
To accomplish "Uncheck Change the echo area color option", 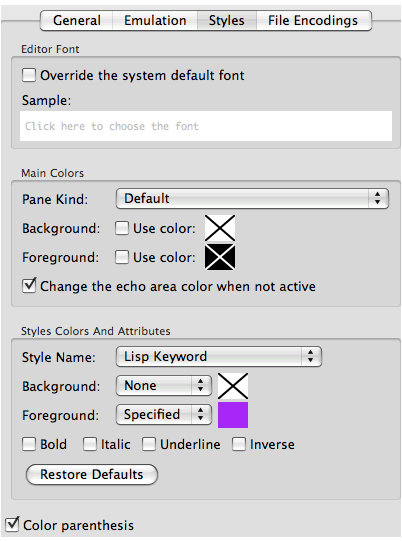I will pyautogui.click(x=29, y=286).
